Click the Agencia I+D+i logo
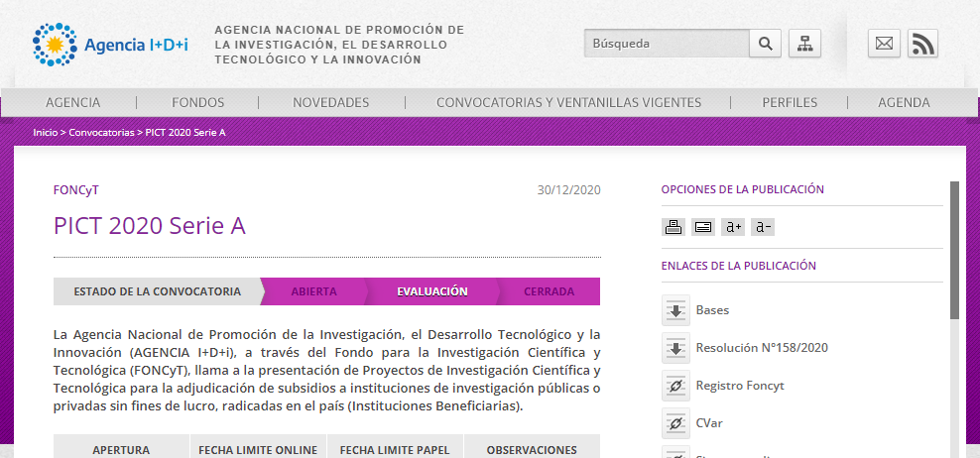The height and width of the screenshot is (458, 980). pyautogui.click(x=110, y=45)
